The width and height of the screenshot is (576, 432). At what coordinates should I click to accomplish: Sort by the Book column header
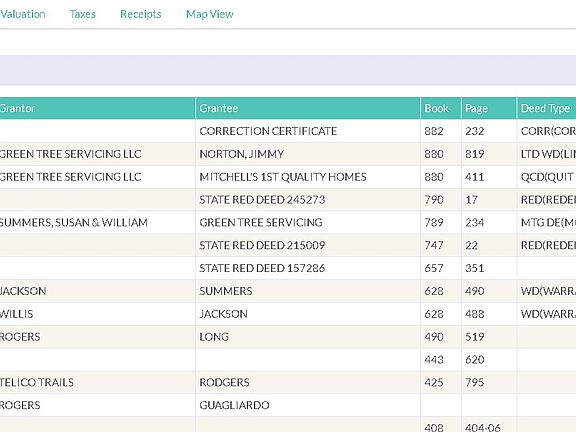[x=441, y=108]
